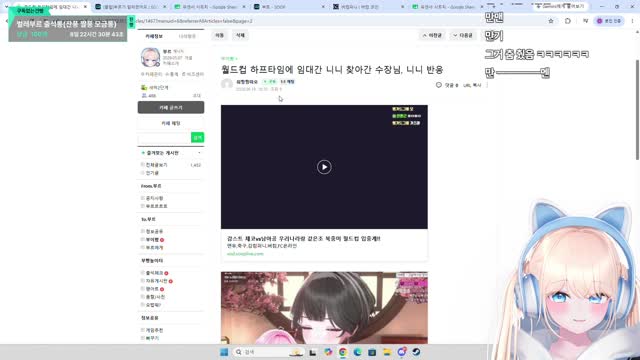Click the taskbar search box
The height and width of the screenshot is (360, 640).
pyautogui.click(x=269, y=352)
